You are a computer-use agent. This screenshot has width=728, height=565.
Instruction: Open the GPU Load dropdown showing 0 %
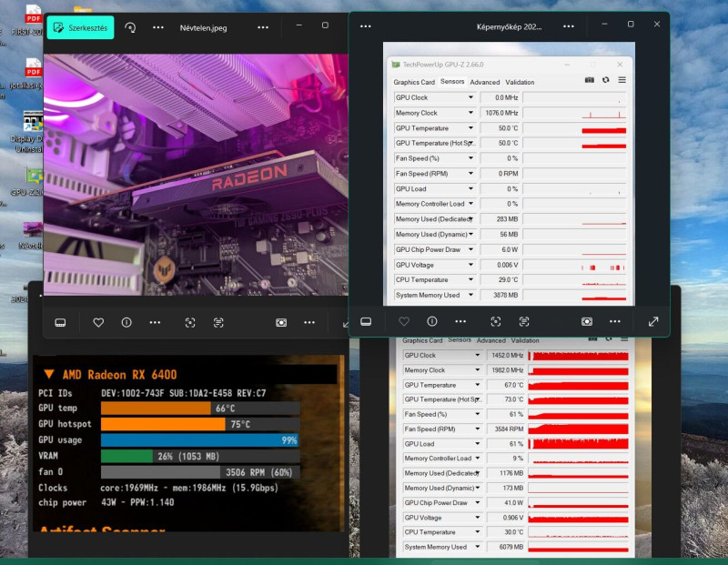tap(470, 189)
